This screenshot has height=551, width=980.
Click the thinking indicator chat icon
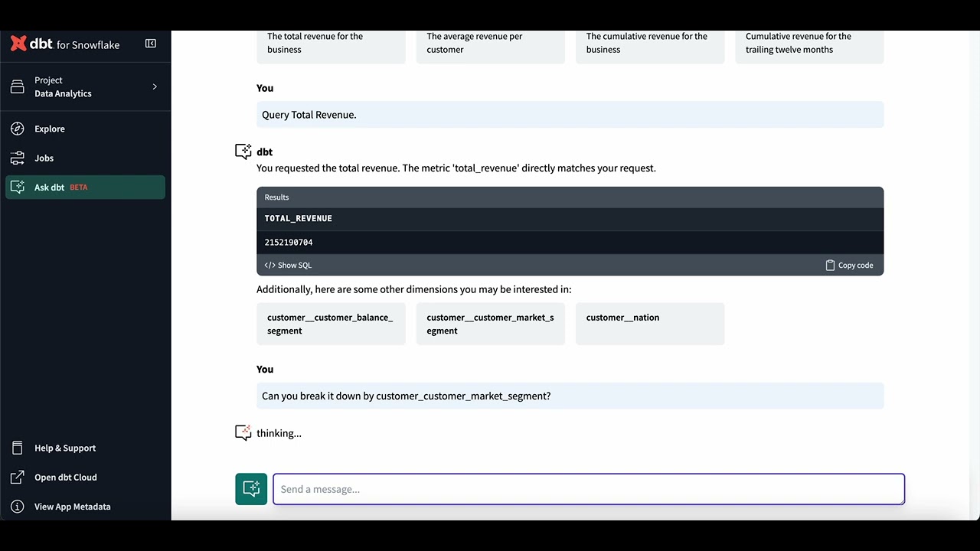[x=243, y=433]
